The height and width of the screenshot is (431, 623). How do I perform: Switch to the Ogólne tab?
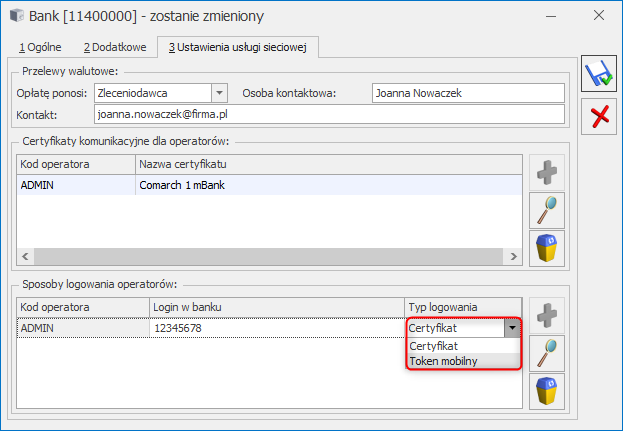click(42, 47)
